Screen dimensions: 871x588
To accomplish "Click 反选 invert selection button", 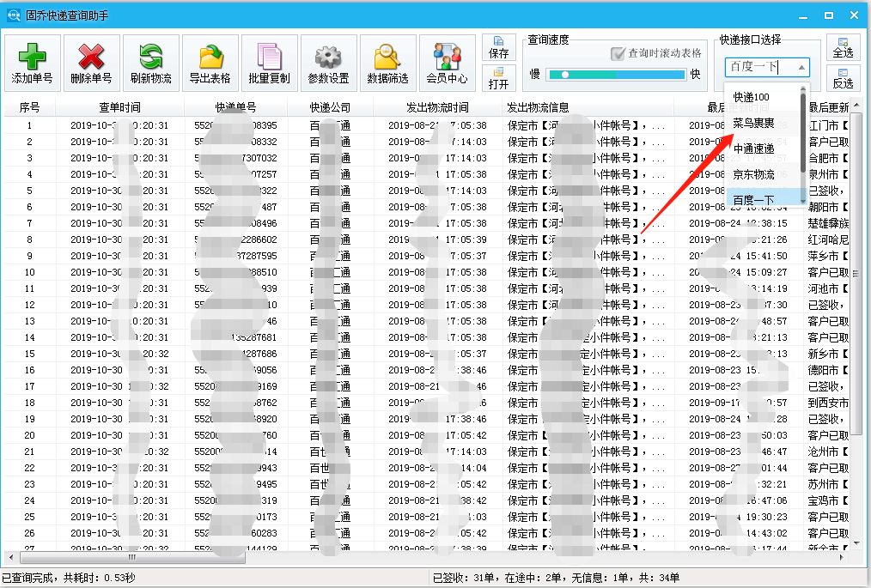I will coord(843,78).
